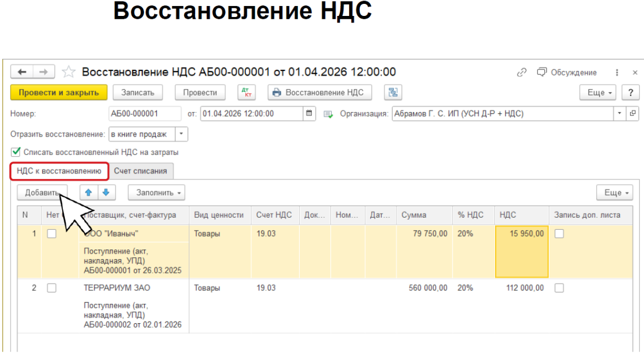The height and width of the screenshot is (355, 644).
Task: Switch to 'Счет списания' tab
Action: (x=140, y=171)
